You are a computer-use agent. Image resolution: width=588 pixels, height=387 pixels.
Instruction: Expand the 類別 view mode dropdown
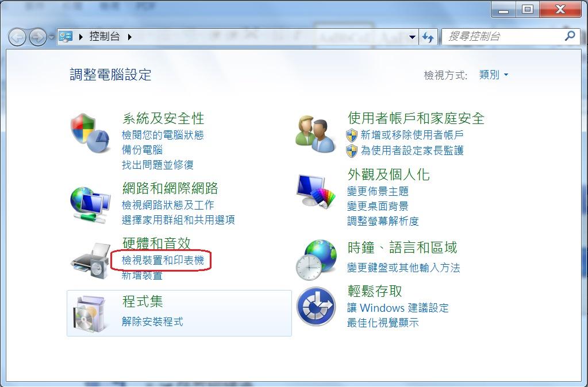tap(494, 75)
